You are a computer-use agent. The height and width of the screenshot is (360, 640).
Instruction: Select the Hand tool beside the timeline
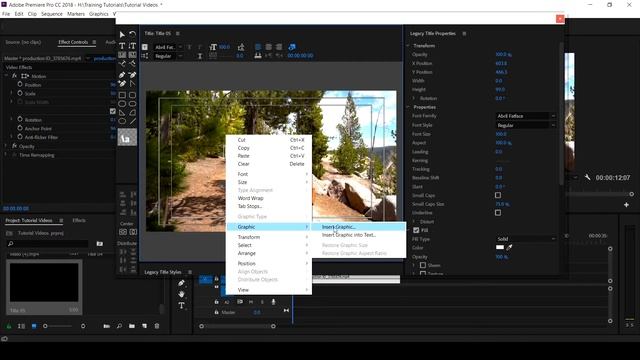[x=182, y=294]
